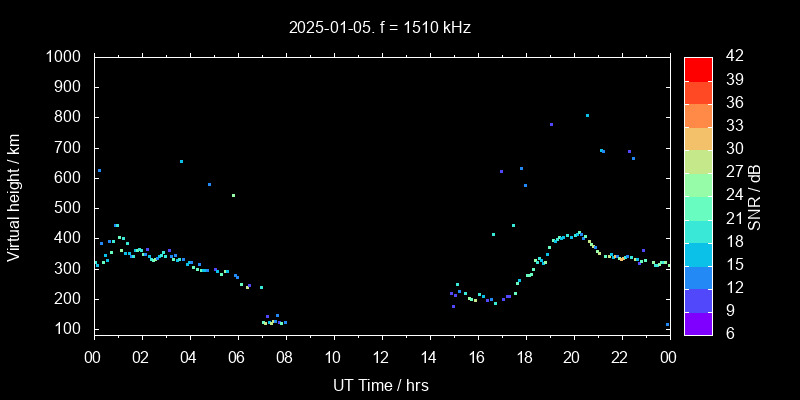The image size is (800, 400).
Task: Click the red 39–42 dB colorbar segment
Action: [698, 68]
